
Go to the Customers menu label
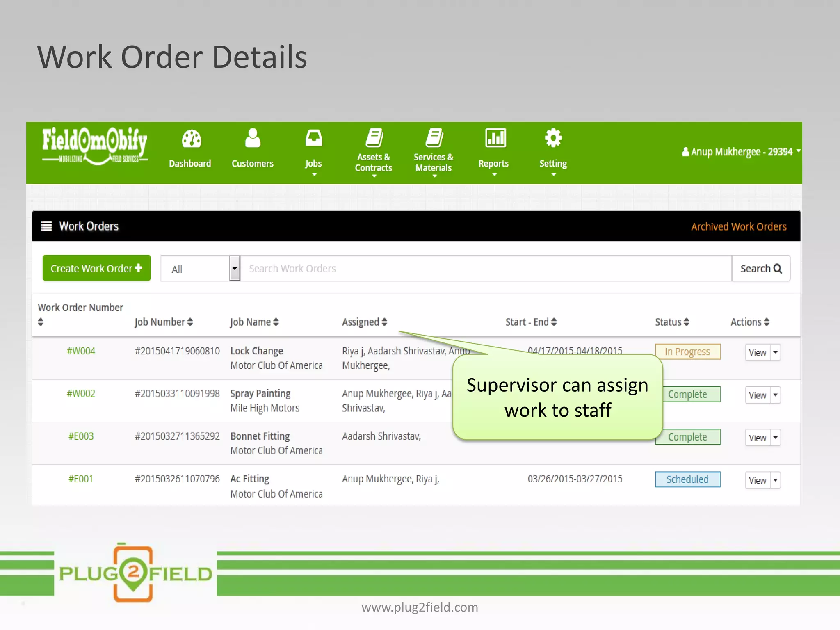[x=253, y=164]
